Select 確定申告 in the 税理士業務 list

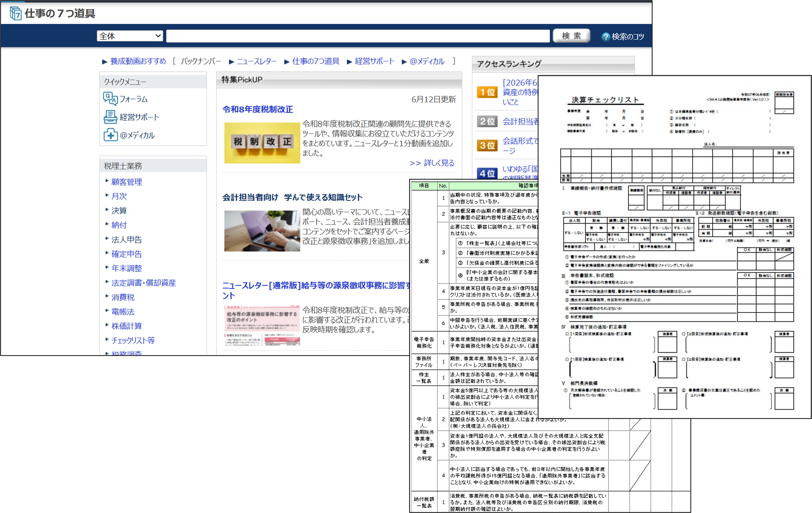pyautogui.click(x=127, y=254)
